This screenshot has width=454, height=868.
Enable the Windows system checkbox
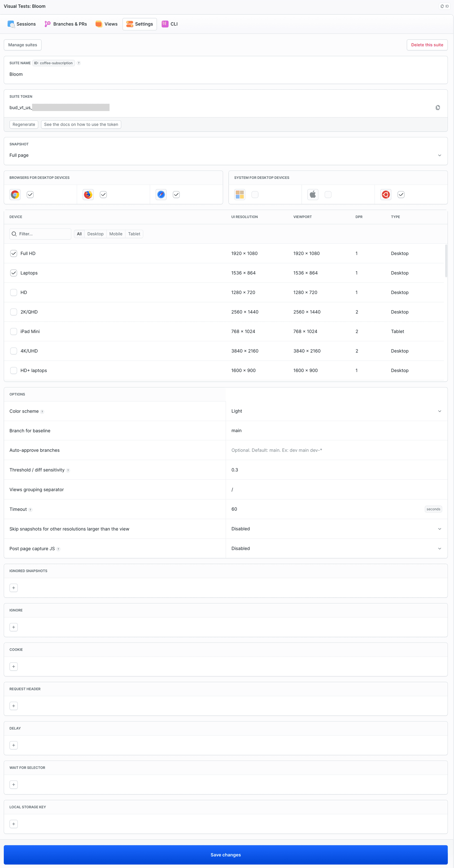pos(255,195)
